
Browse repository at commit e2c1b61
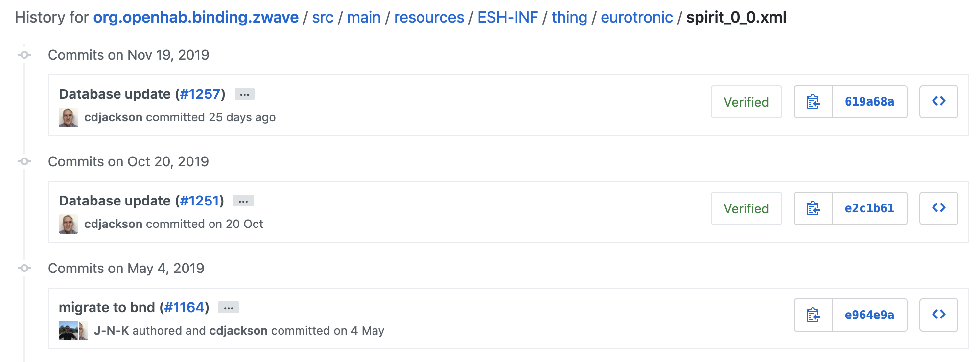coord(938,208)
